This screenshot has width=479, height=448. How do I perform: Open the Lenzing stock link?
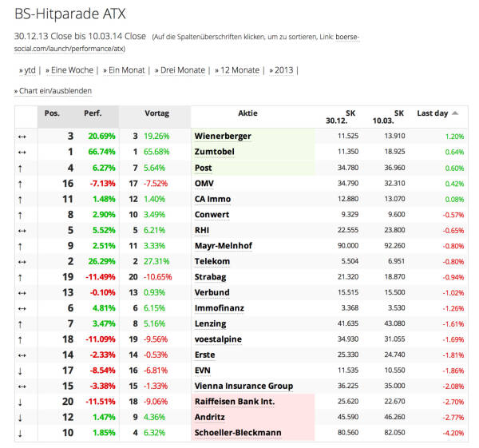pyautogui.click(x=211, y=324)
